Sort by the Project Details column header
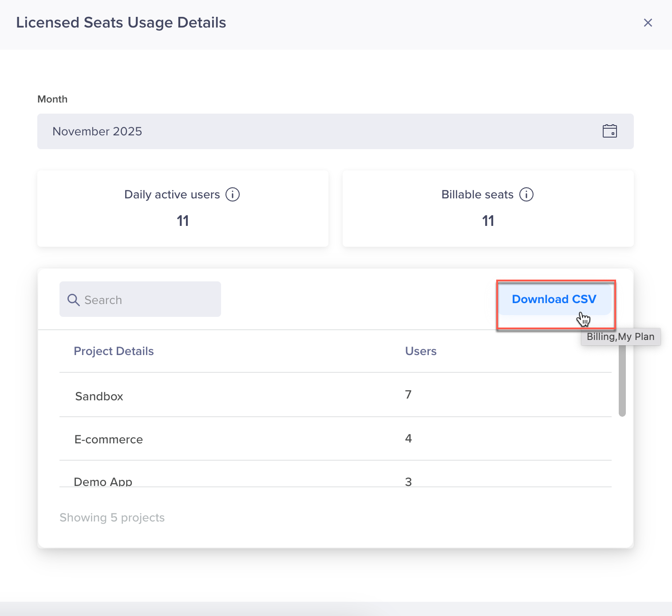The width and height of the screenshot is (672, 616). pos(114,351)
